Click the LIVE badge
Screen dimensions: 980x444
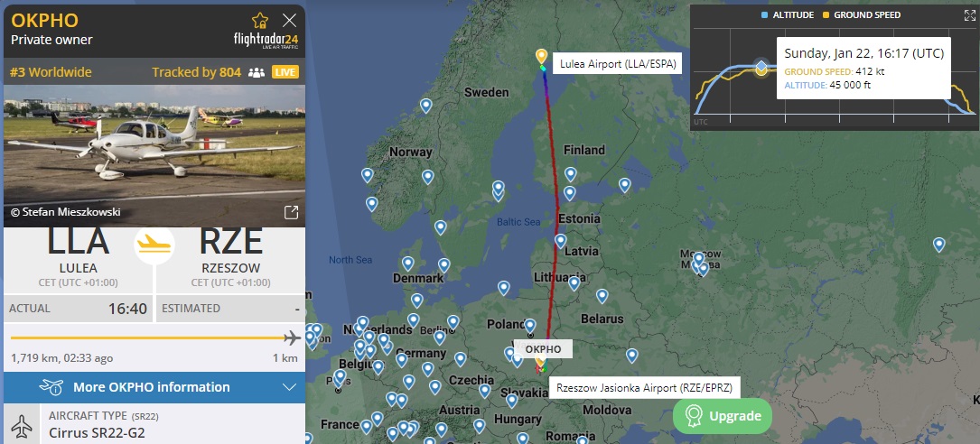(x=285, y=72)
